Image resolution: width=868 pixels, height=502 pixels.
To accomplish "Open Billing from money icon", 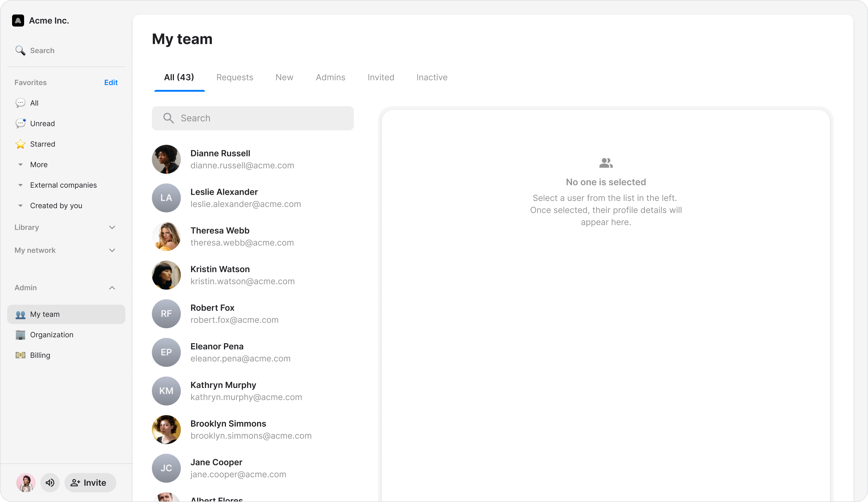I will [20, 355].
